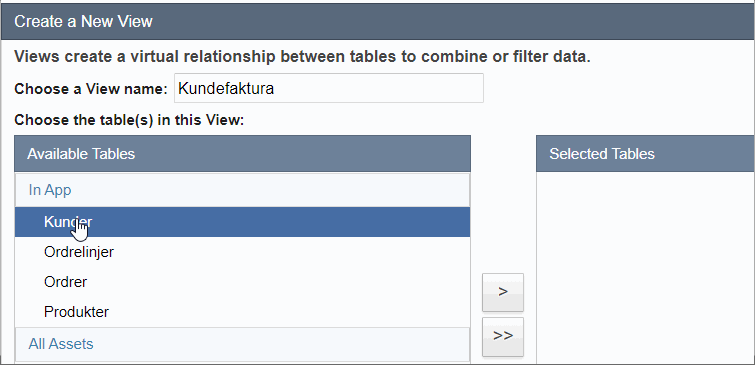Move selected table with the > button
755x365 pixels.
tap(503, 292)
